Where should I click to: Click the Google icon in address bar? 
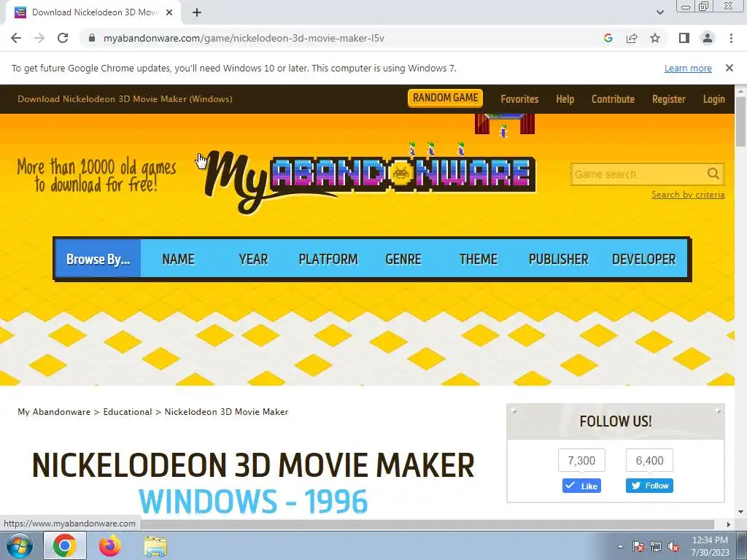coord(608,38)
